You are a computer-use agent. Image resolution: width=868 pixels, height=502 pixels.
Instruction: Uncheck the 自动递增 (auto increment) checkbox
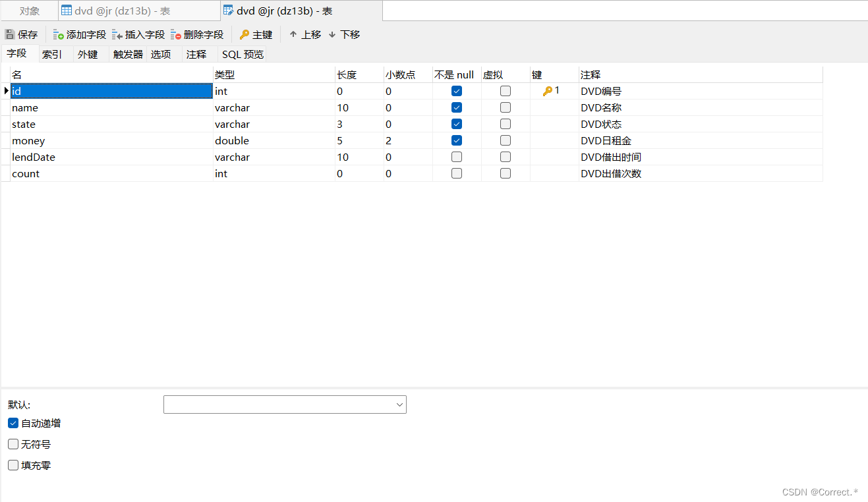13,423
